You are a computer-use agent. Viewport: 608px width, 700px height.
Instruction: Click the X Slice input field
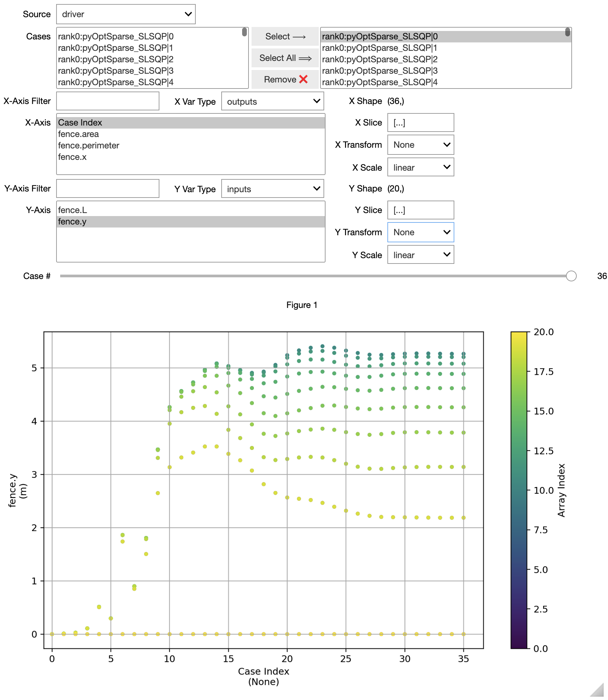[x=421, y=123]
